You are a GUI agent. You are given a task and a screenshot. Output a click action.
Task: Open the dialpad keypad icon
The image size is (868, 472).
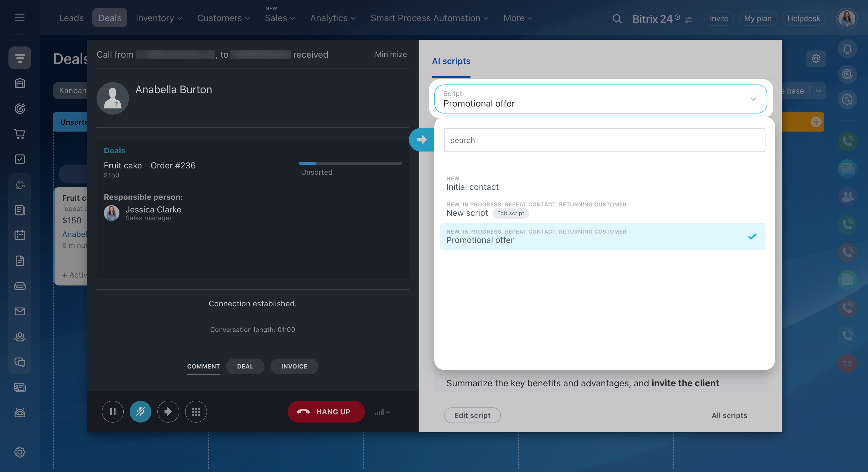(x=196, y=412)
